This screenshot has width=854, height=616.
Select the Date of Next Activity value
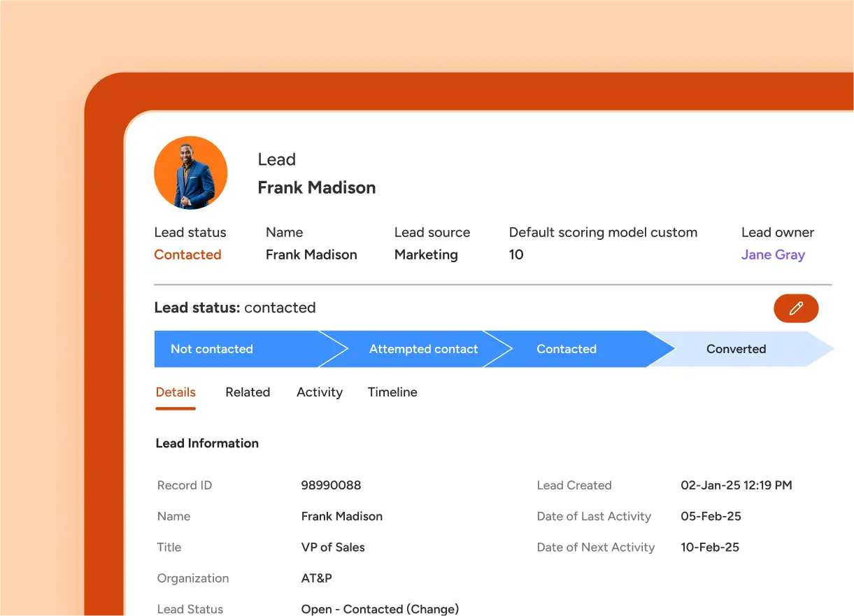710,547
